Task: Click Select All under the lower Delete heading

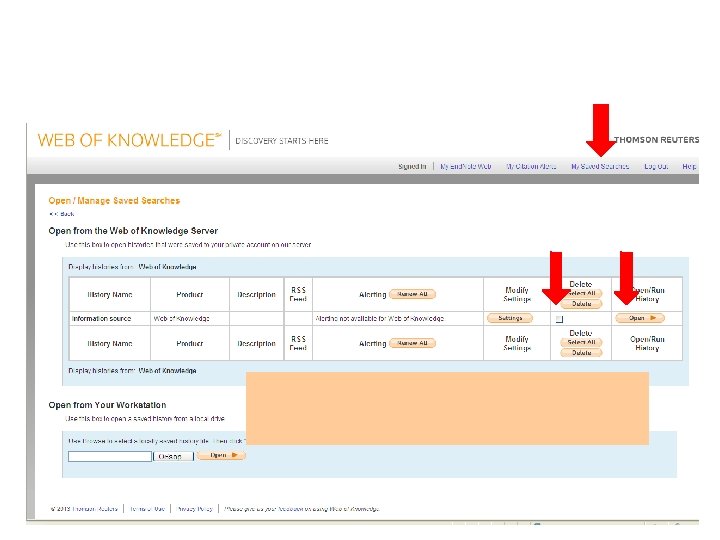Action: 581,342
